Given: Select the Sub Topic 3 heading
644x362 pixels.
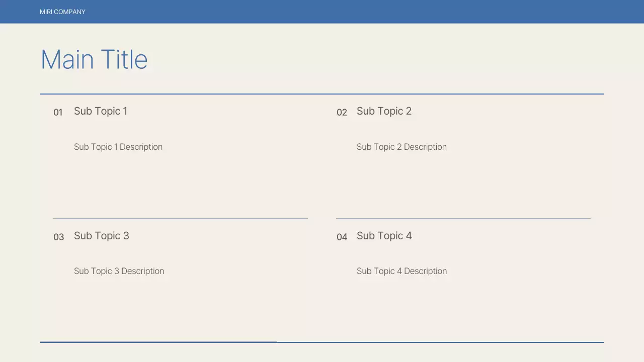Looking at the screenshot, I should [x=102, y=236].
